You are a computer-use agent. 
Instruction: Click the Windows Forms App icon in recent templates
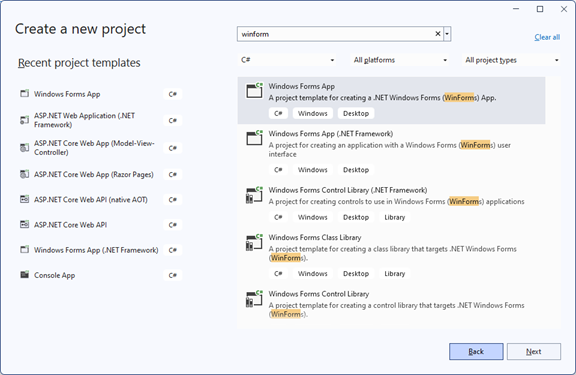click(x=24, y=94)
